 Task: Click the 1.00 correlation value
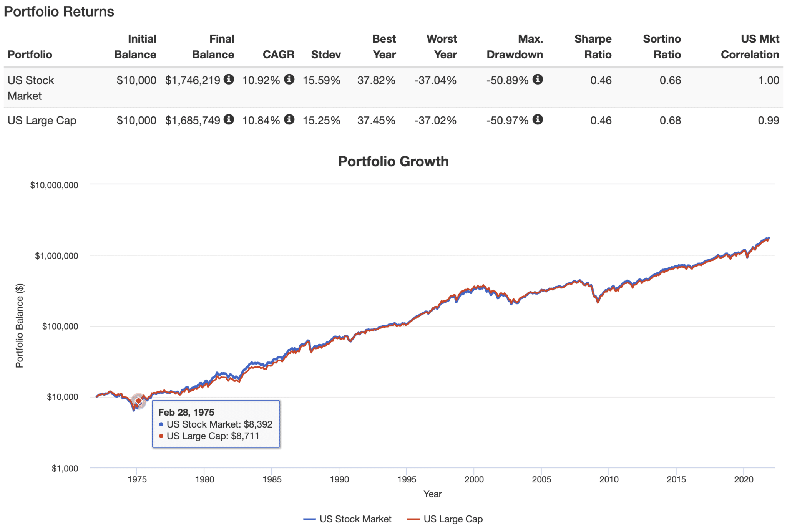pyautogui.click(x=769, y=80)
